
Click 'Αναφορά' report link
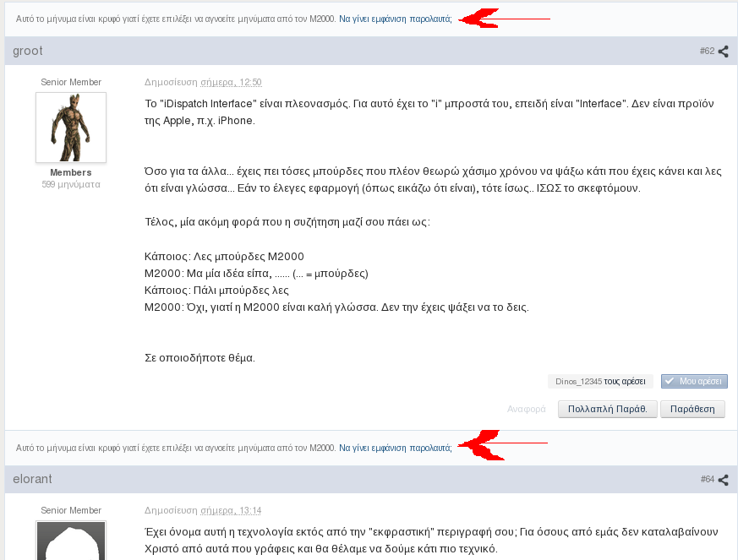(526, 409)
